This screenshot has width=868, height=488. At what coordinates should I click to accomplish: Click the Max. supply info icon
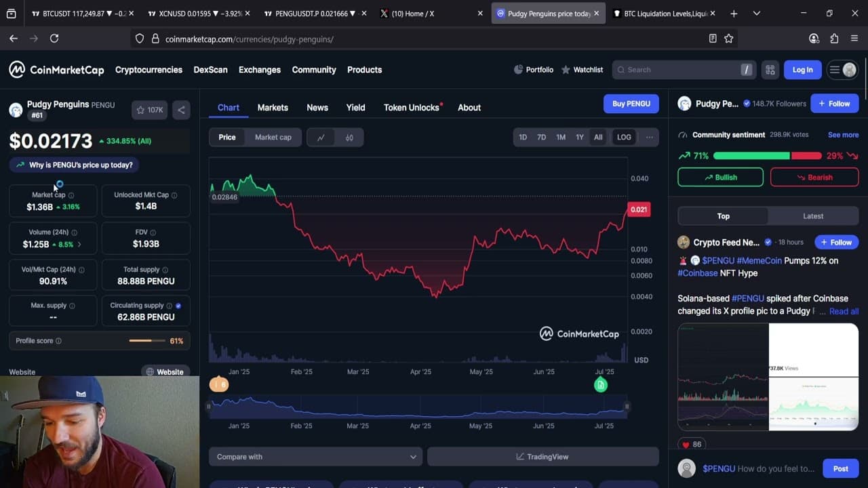pos(72,306)
